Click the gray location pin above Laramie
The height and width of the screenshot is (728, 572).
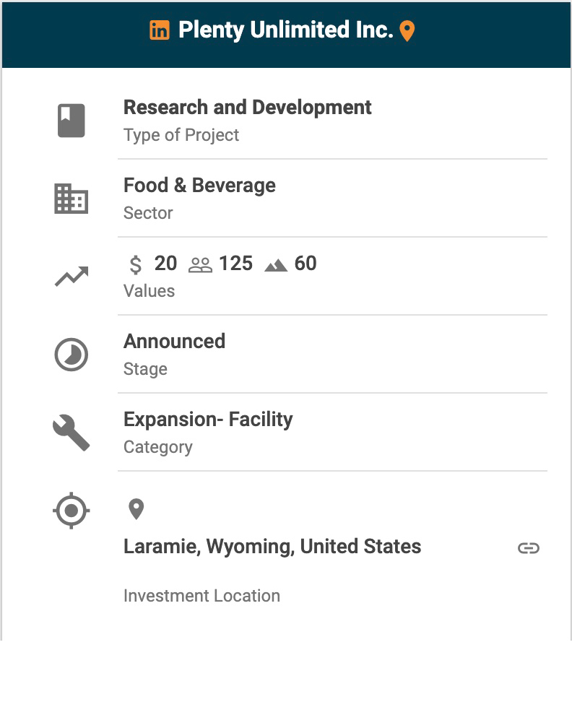click(136, 509)
